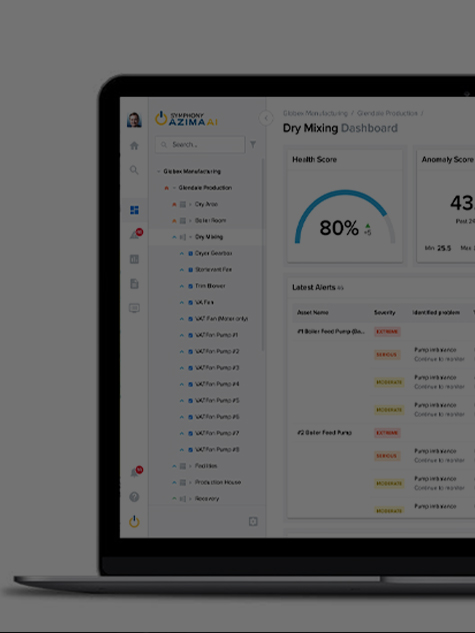Viewport: 475px width, 633px height.
Task: Expand the Facilities tree node
Action: (x=190, y=466)
